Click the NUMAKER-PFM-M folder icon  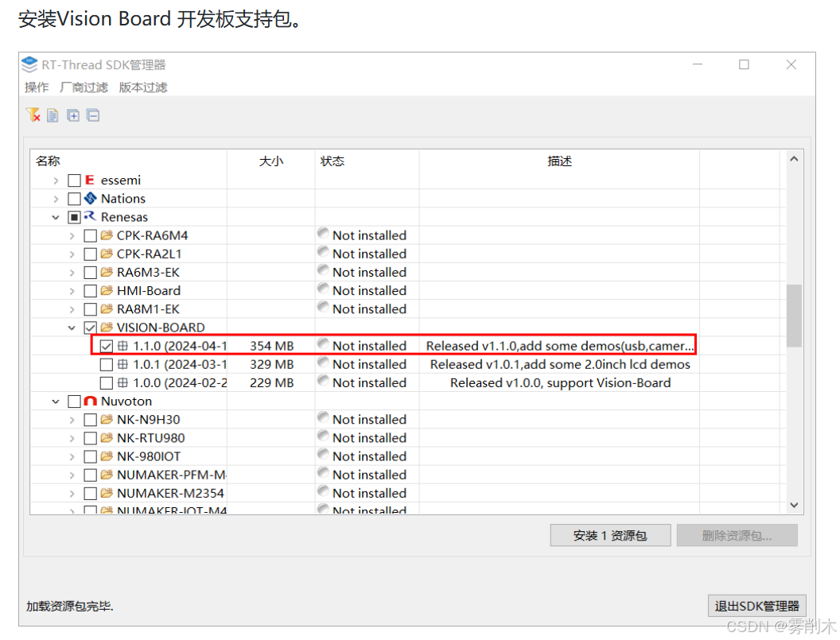coord(107,475)
